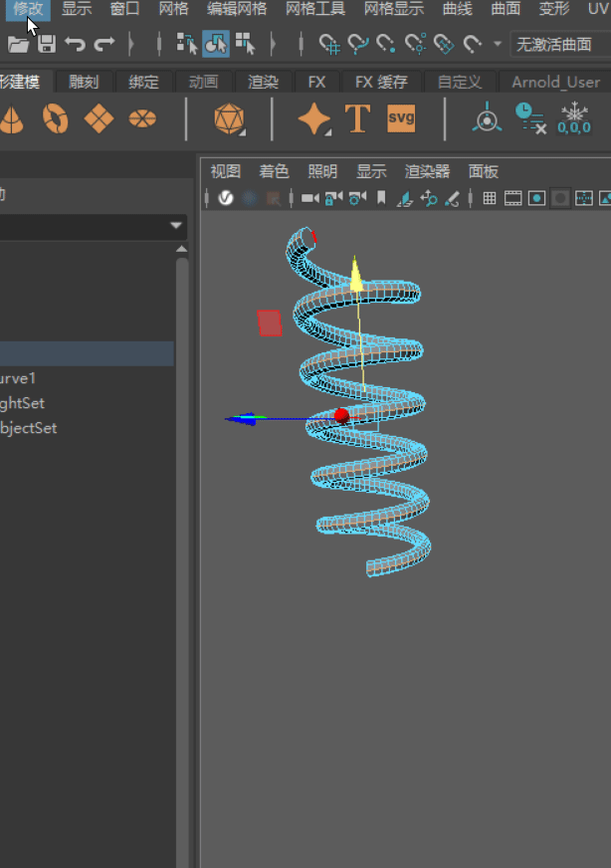Switch to the FX 缓存 shelf tab
611x868 pixels.
point(381,82)
